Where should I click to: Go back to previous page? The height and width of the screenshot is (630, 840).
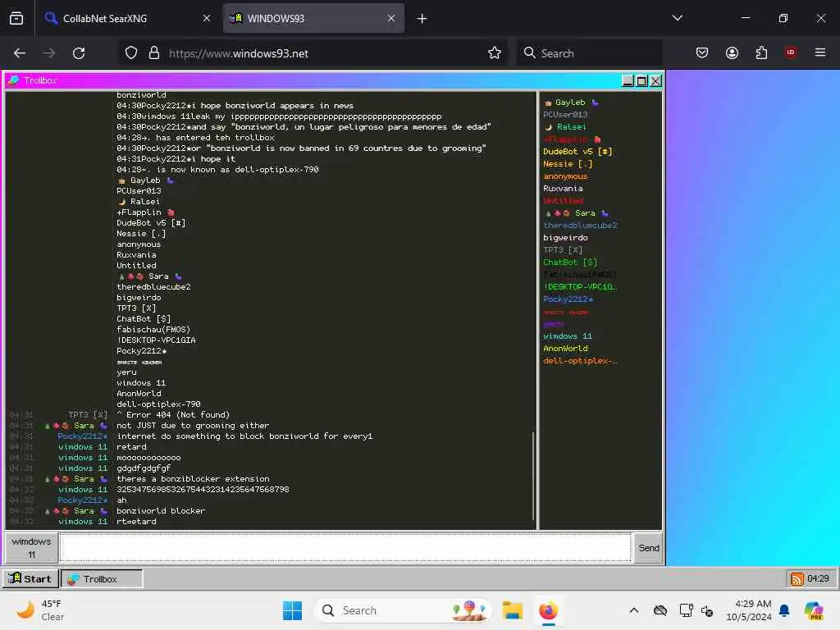click(x=20, y=53)
